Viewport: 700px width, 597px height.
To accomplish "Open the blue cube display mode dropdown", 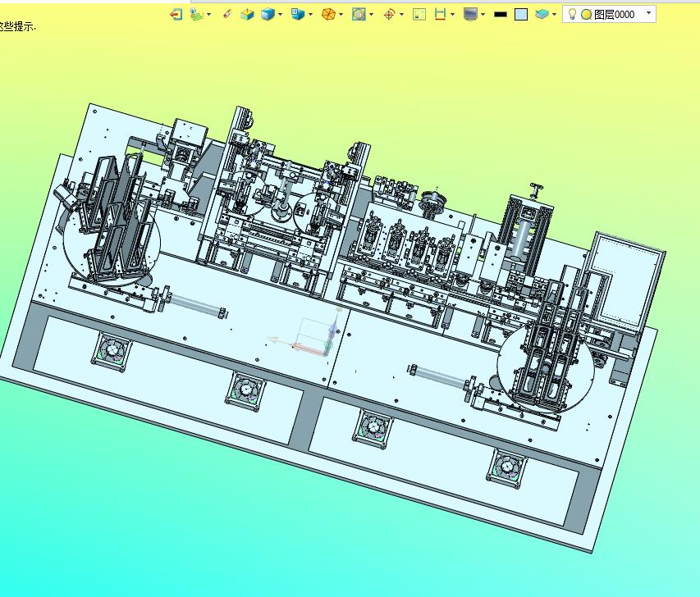I will [281, 15].
